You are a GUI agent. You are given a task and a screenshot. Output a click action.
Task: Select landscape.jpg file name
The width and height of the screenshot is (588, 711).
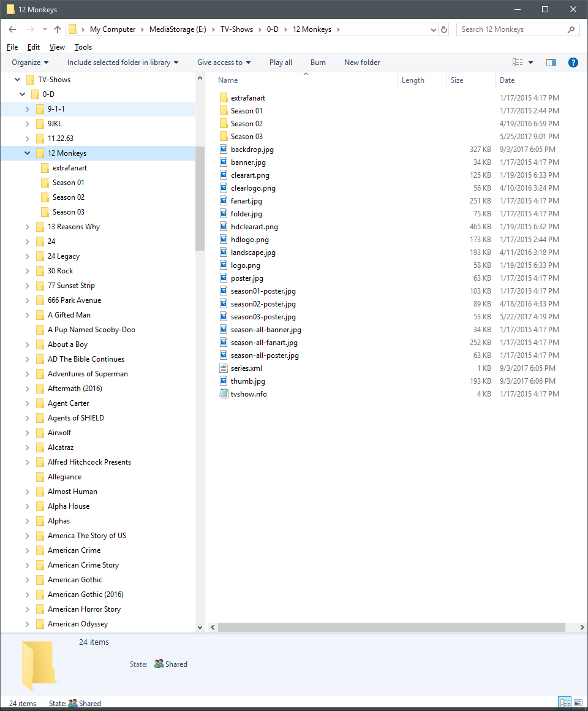coord(253,253)
